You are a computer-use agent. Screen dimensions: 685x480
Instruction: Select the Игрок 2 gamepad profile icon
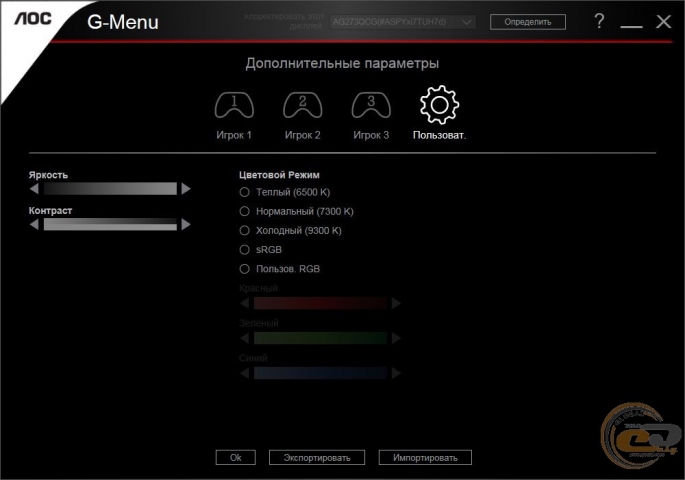[303, 105]
